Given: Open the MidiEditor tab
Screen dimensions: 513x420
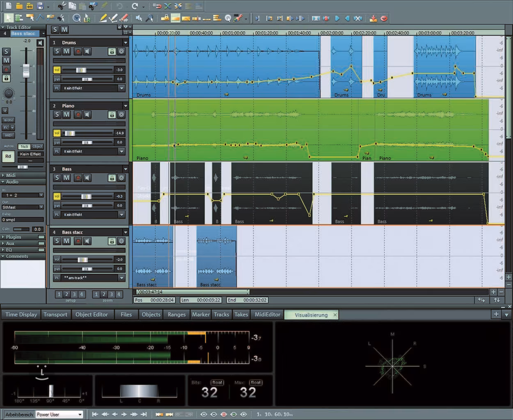Looking at the screenshot, I should pyautogui.click(x=267, y=315).
